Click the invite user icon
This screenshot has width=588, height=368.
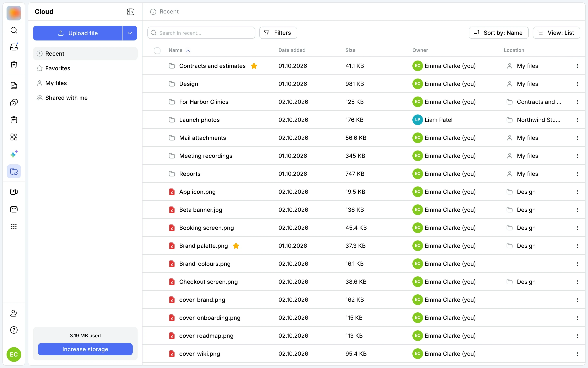tap(14, 313)
